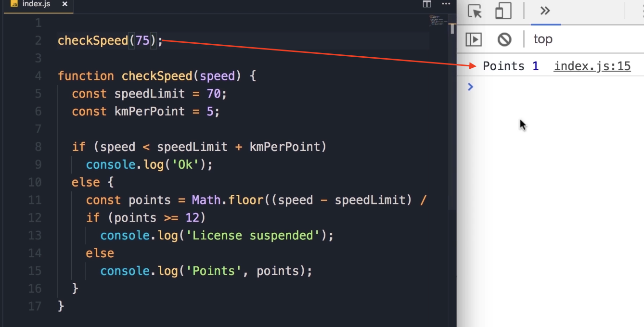Screen dimensions: 644x327
Task: Show the console sidebar panel
Action: [474, 39]
